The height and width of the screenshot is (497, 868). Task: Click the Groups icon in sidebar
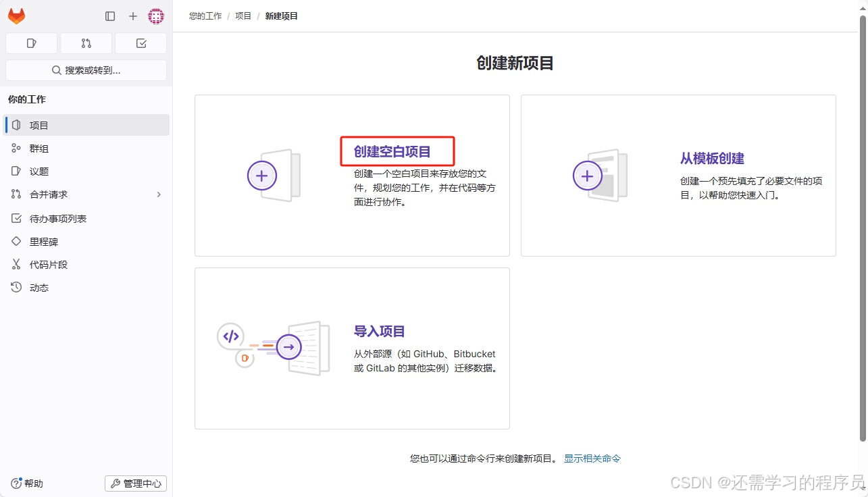pos(16,148)
